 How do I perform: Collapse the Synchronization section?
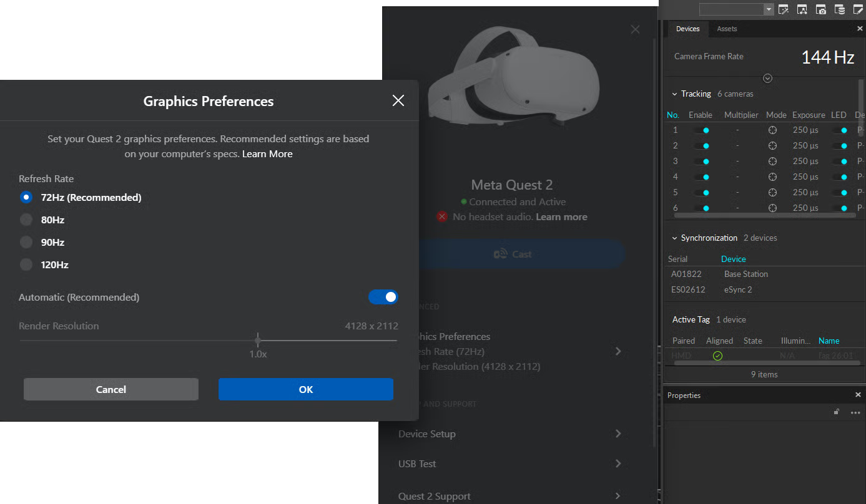[x=674, y=238]
